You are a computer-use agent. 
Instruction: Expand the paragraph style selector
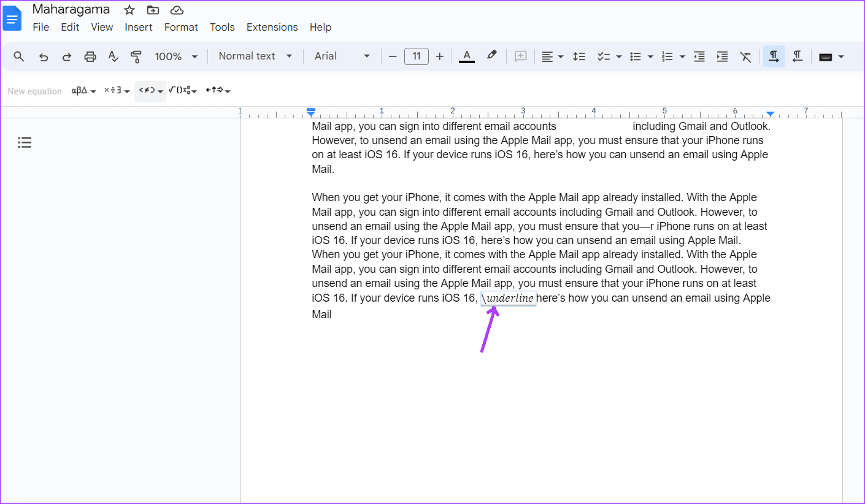pos(254,56)
